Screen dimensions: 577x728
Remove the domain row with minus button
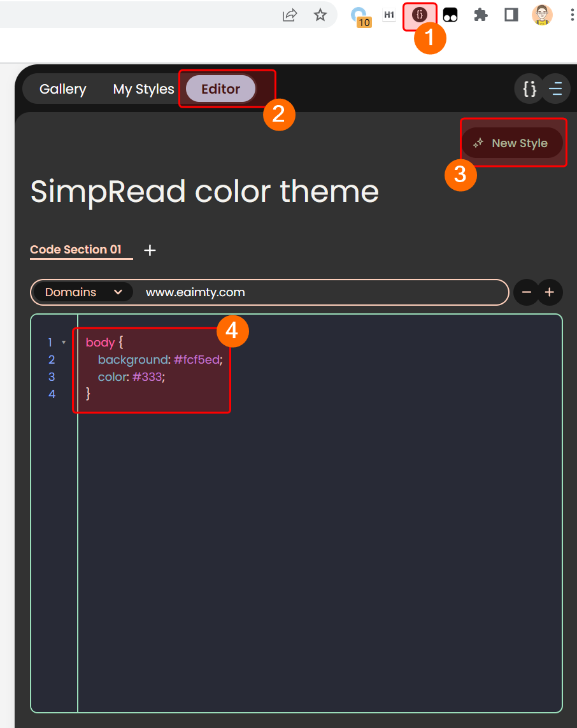pos(527,293)
